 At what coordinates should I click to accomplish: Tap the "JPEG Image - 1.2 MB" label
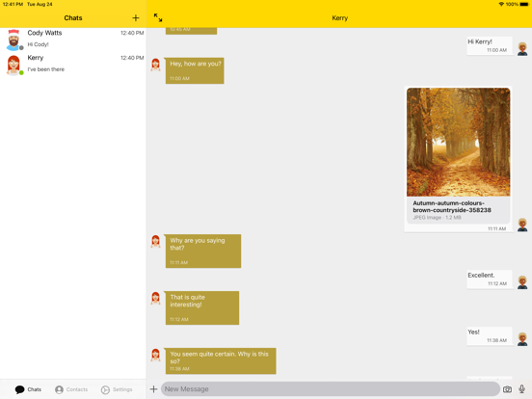437,218
